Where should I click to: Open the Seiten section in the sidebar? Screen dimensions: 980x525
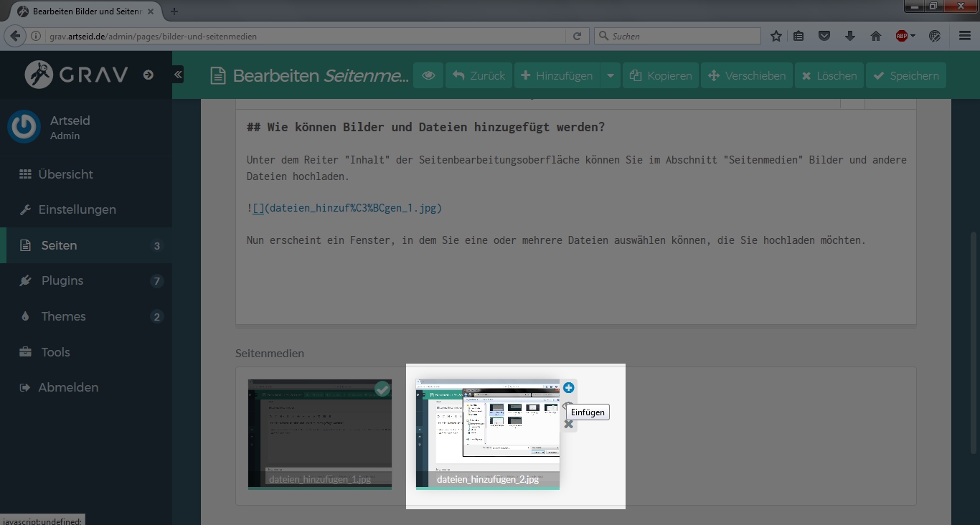click(59, 245)
